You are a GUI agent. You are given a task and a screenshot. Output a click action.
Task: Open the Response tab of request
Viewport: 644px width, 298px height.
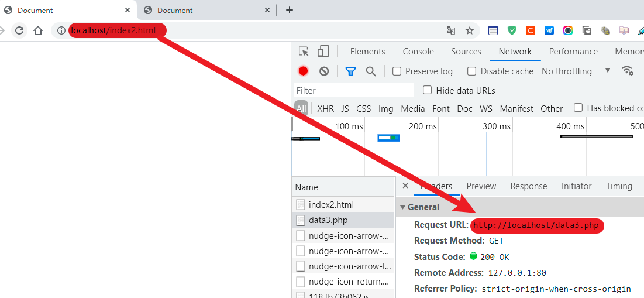coord(529,186)
